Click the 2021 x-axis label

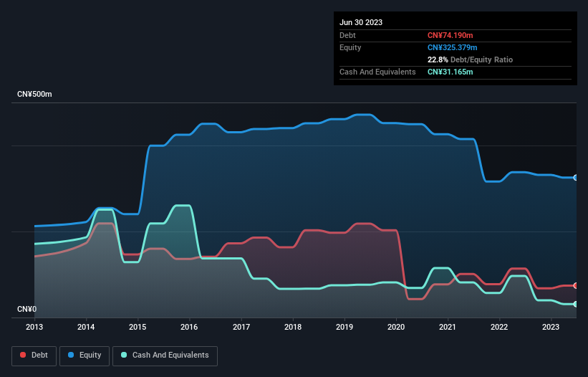[x=448, y=327]
